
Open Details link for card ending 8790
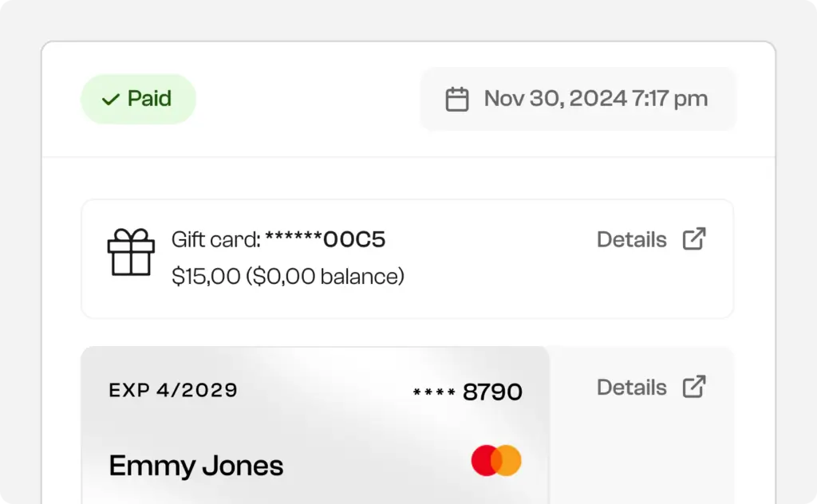click(x=631, y=388)
